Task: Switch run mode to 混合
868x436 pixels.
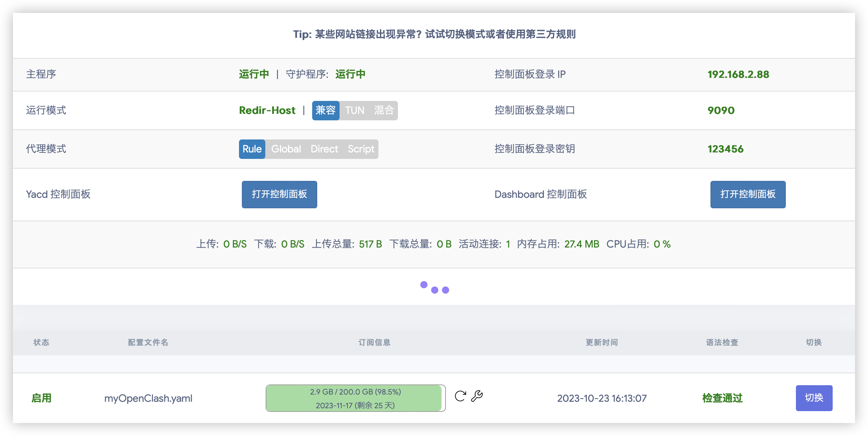Action: [x=384, y=110]
